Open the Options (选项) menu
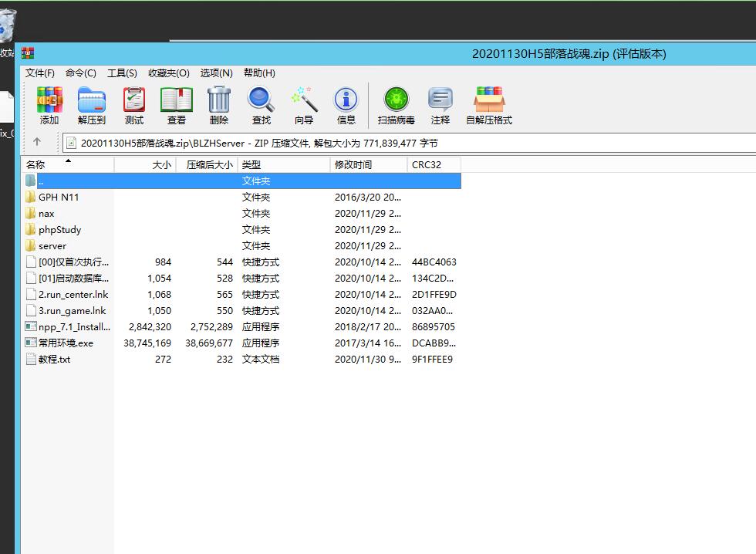This screenshot has width=756, height=554. click(216, 73)
